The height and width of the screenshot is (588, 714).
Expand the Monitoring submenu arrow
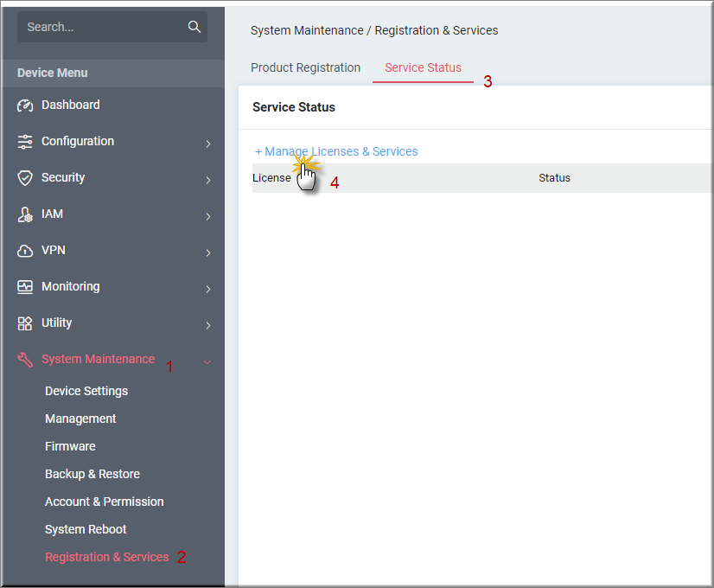(x=207, y=289)
